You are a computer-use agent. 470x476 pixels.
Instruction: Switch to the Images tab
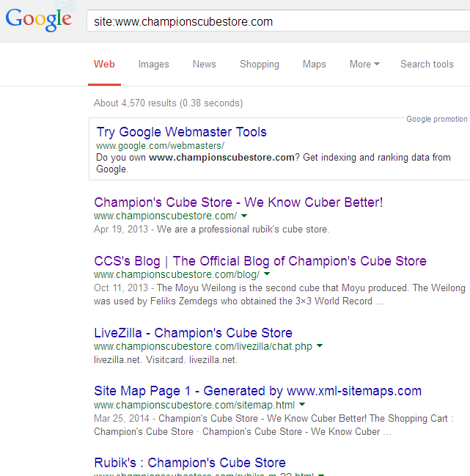pyautogui.click(x=153, y=65)
